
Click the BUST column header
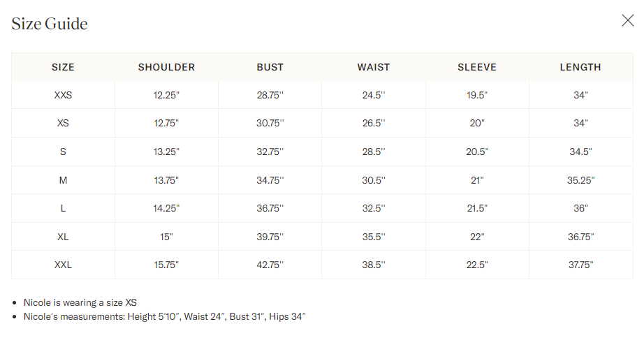270,67
